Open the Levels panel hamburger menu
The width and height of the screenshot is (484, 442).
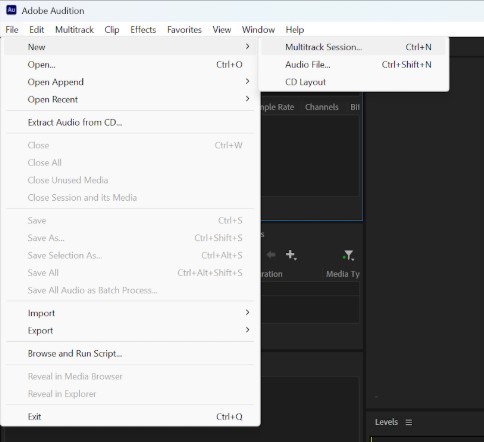pos(409,422)
